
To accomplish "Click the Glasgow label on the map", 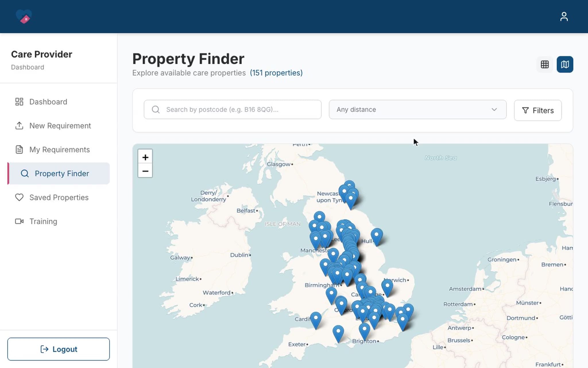I will [278, 164].
